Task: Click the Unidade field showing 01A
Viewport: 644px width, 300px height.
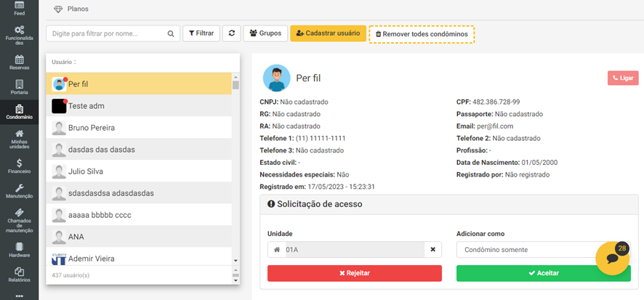Action: (x=355, y=250)
